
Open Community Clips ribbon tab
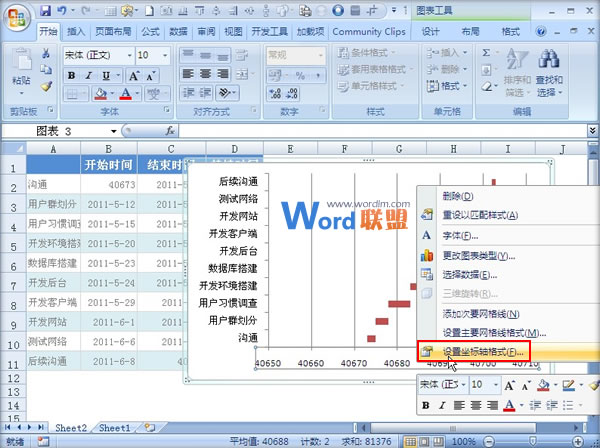pos(369,31)
